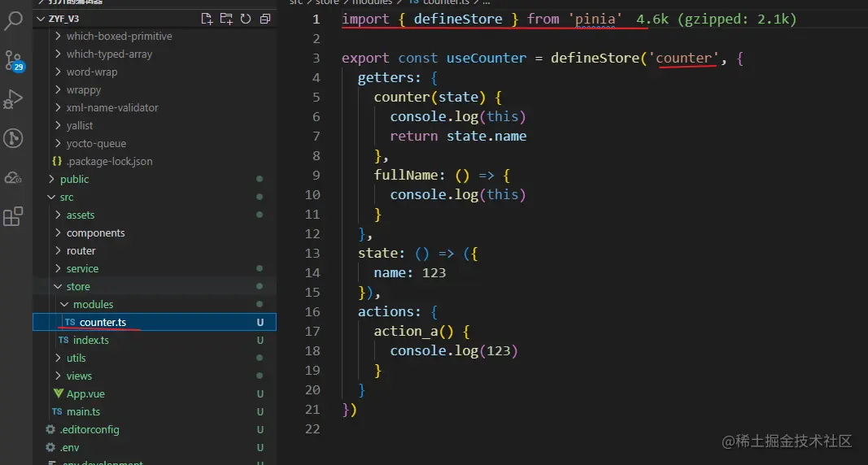
Task: Click line number 13 in the gutter
Action: click(312, 254)
